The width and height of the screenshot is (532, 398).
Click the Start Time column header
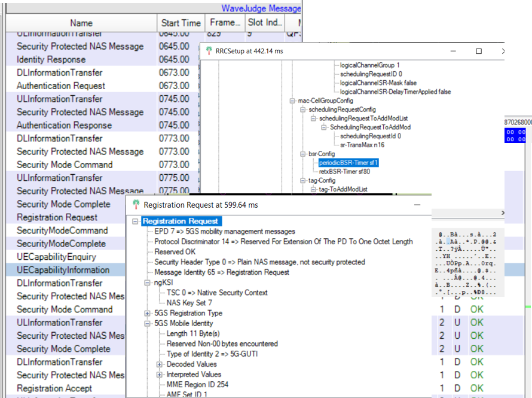click(x=181, y=23)
